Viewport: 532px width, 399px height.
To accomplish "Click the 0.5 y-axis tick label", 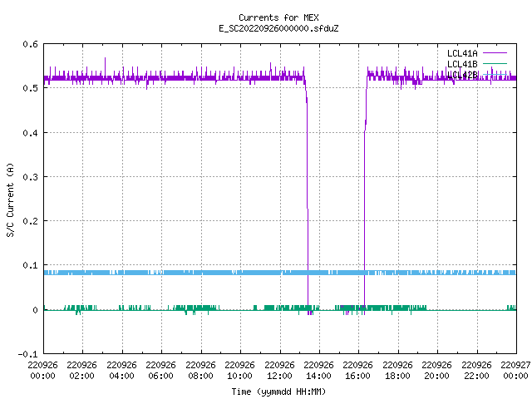I will 30,88.
